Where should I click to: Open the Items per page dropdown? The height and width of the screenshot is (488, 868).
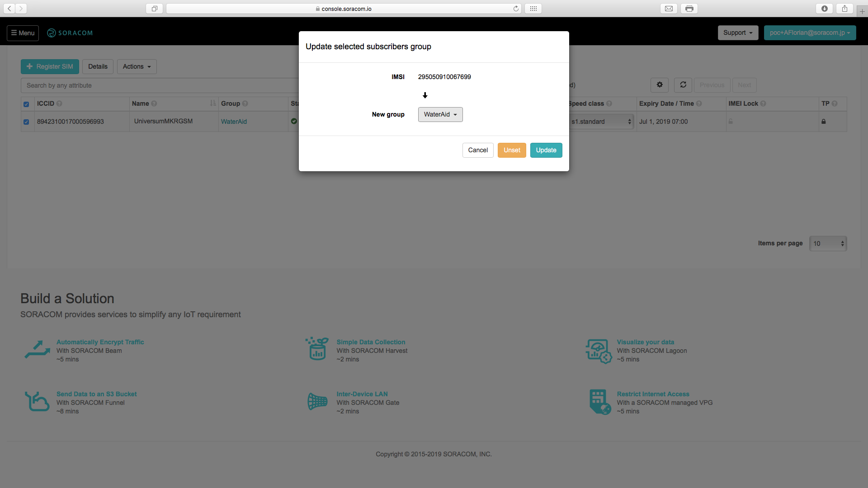[828, 244]
